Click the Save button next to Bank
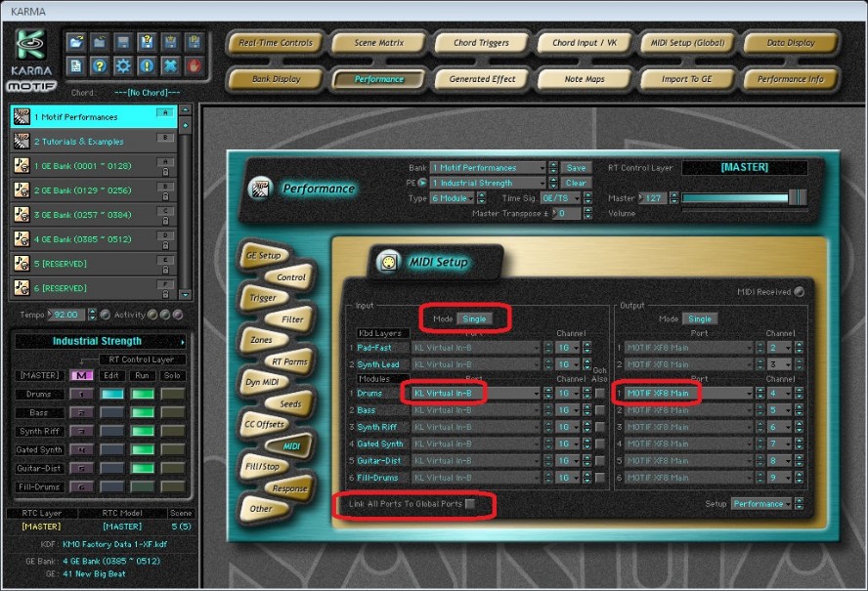 click(x=577, y=168)
